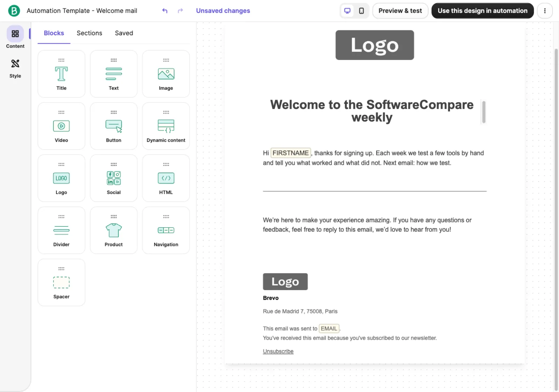Select the HTML block
The height and width of the screenshot is (392, 559).
coord(166,178)
